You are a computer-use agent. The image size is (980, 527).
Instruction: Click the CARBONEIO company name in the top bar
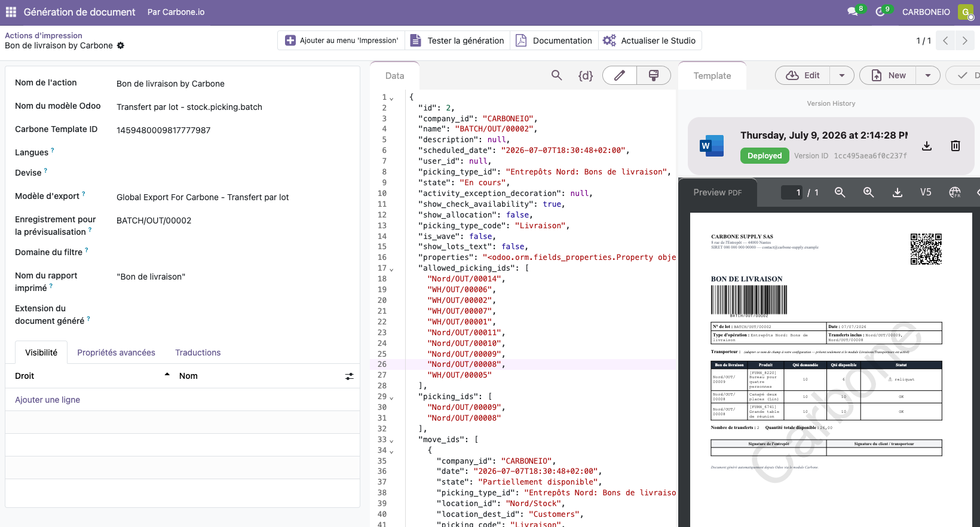pos(926,12)
